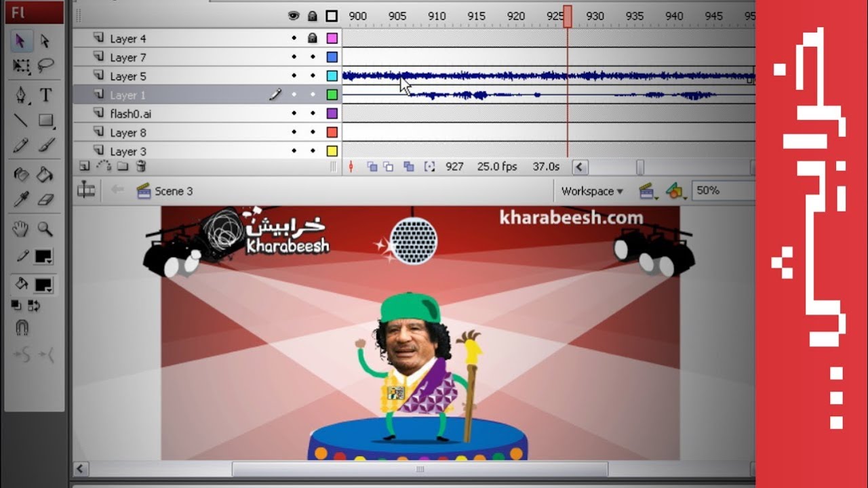868x488 pixels.
Task: Select the Eraser tool
Action: point(45,200)
